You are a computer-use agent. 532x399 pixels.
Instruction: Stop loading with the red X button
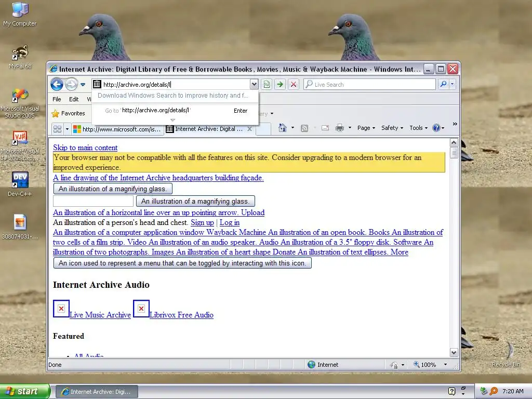[x=294, y=84]
